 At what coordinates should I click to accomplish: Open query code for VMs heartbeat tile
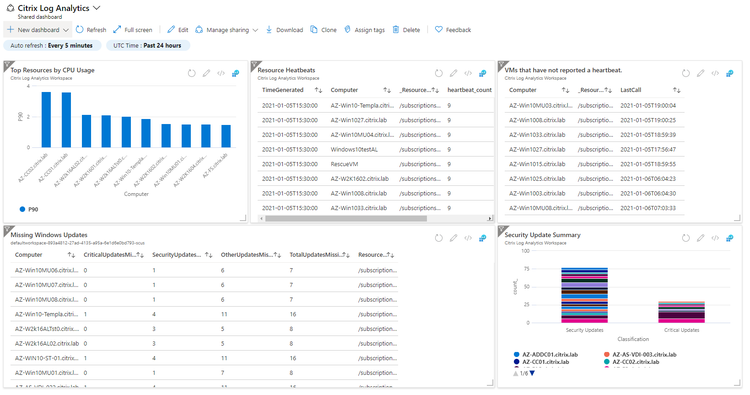715,73
